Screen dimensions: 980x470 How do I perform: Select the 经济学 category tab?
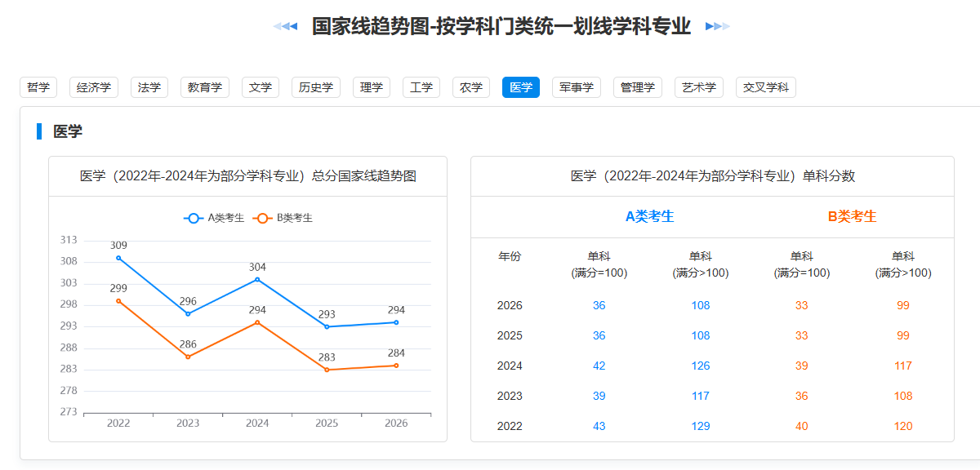94,87
